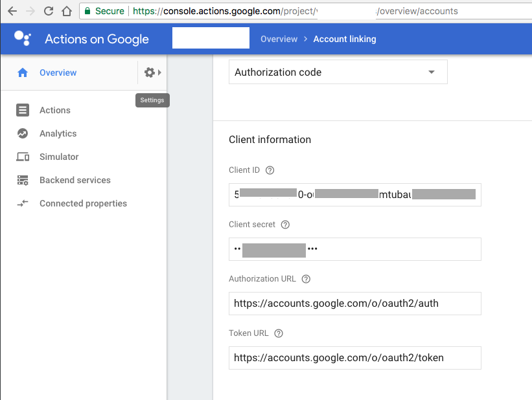Click the Overview home icon
Screen dimensions: 532x400
pos(23,73)
